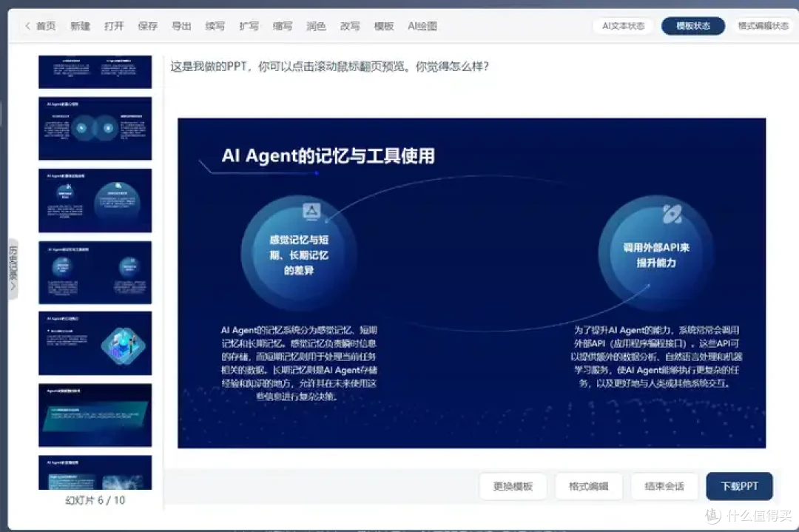Image resolution: width=799 pixels, height=532 pixels.
Task: Open the thumbnail with the isometric diamond illustration
Action: coord(95,343)
